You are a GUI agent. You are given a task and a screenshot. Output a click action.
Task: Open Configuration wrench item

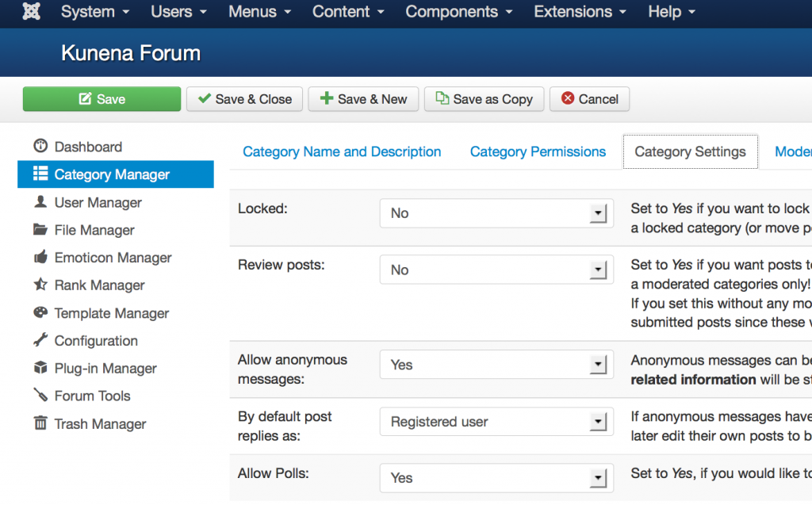pos(86,341)
